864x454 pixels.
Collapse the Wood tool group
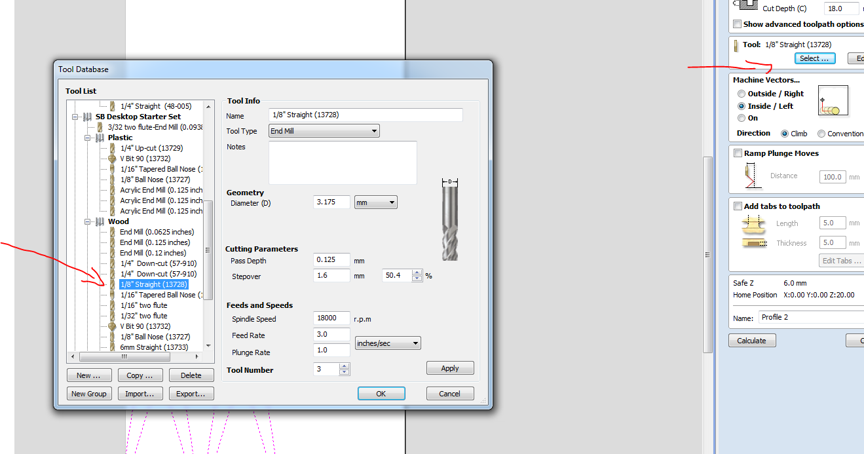point(88,221)
